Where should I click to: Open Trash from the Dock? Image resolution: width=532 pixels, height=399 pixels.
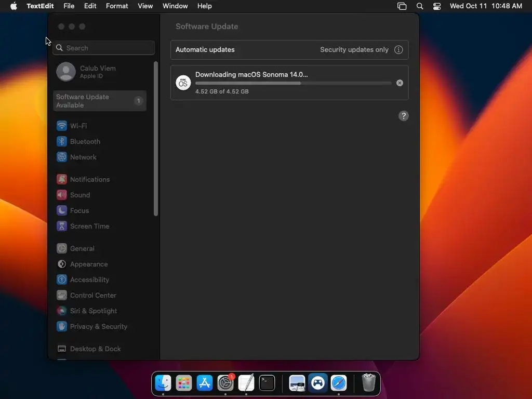point(369,383)
